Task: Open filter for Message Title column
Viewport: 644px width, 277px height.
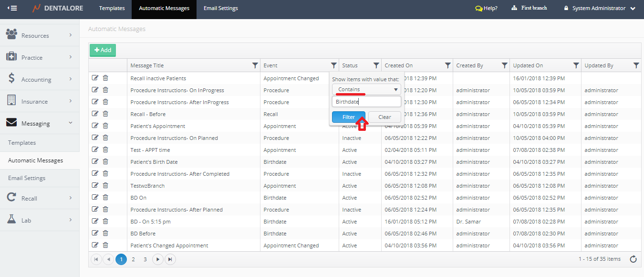Action: [x=255, y=65]
